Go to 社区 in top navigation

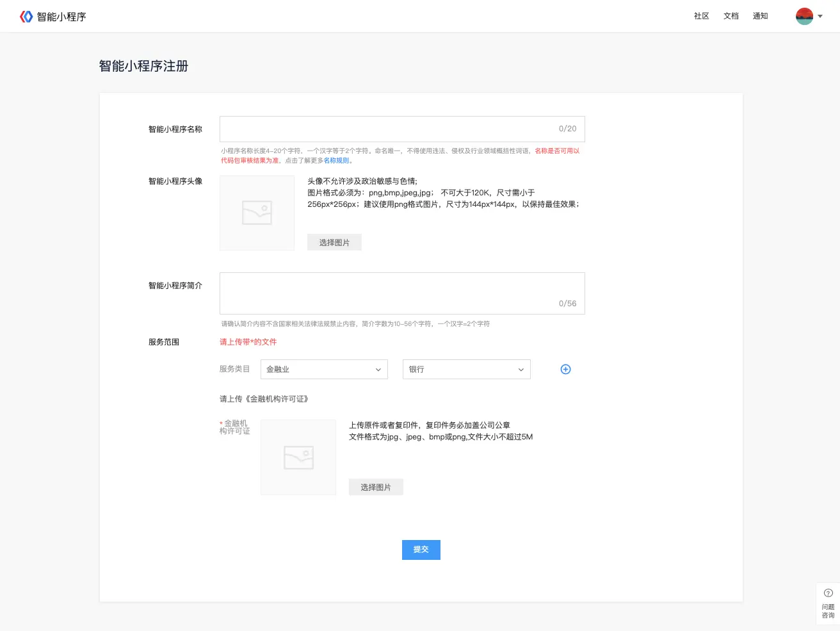(x=701, y=16)
